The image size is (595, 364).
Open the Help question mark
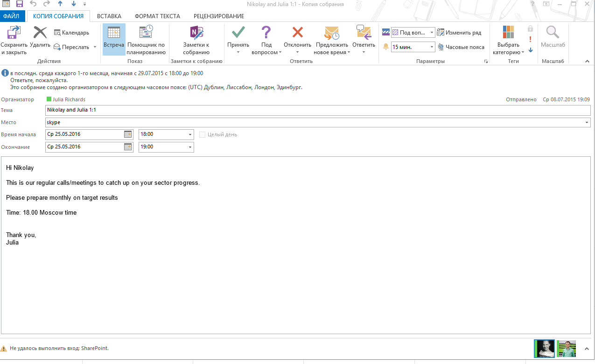coord(533,4)
